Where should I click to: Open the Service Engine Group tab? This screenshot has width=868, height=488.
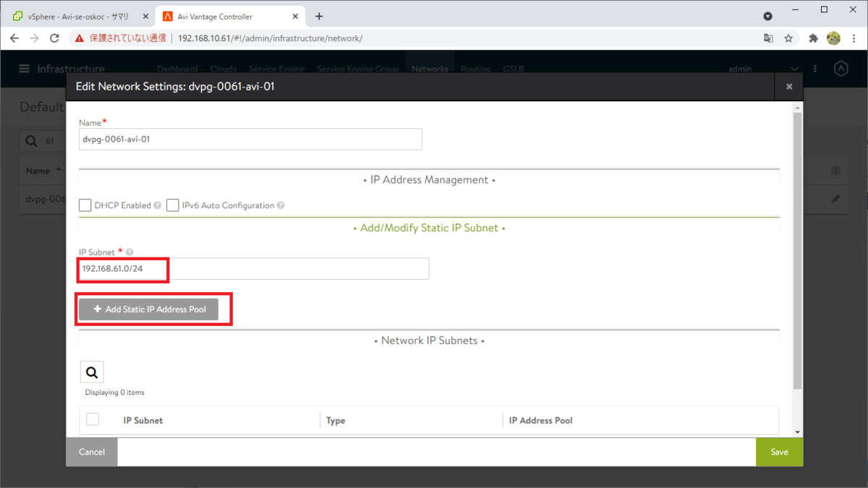pyautogui.click(x=358, y=69)
